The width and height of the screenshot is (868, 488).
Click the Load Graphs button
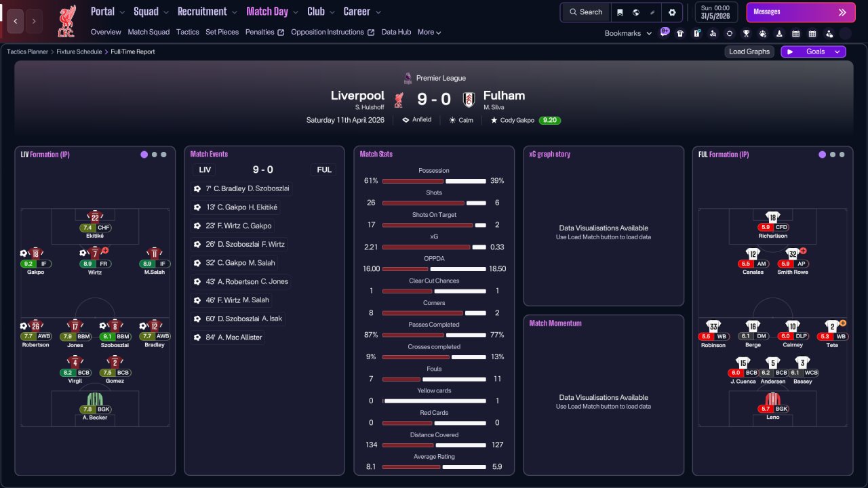[x=749, y=52]
